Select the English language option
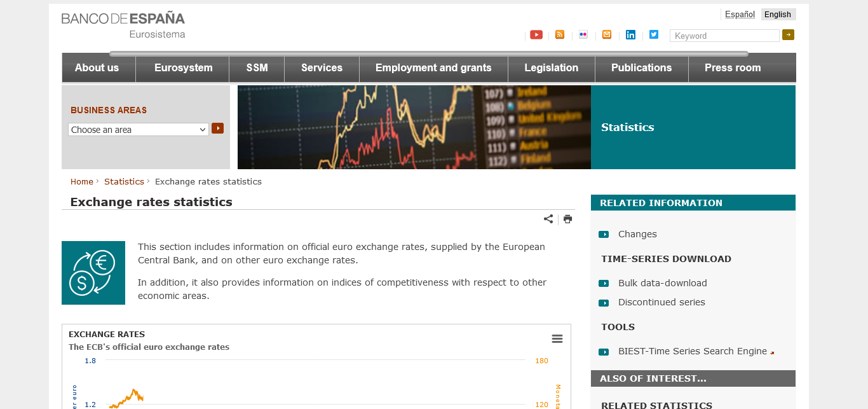Image resolution: width=868 pixels, height=409 pixels. (778, 15)
